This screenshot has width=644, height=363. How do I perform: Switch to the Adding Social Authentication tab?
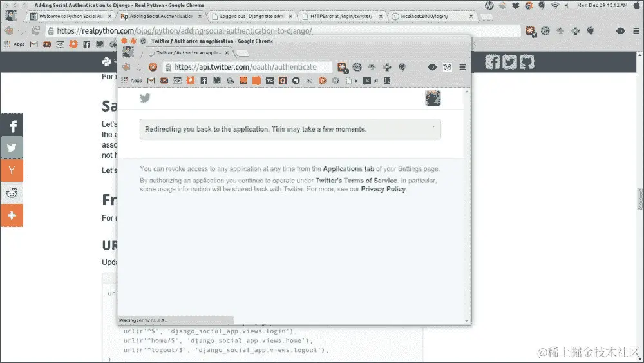pyautogui.click(x=161, y=17)
